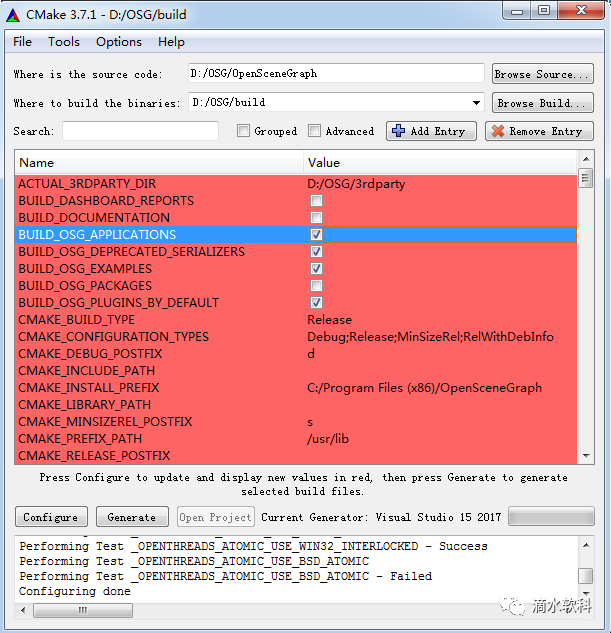The image size is (611, 633).
Task: Click the /usr/lib value cell
Action: point(328,439)
